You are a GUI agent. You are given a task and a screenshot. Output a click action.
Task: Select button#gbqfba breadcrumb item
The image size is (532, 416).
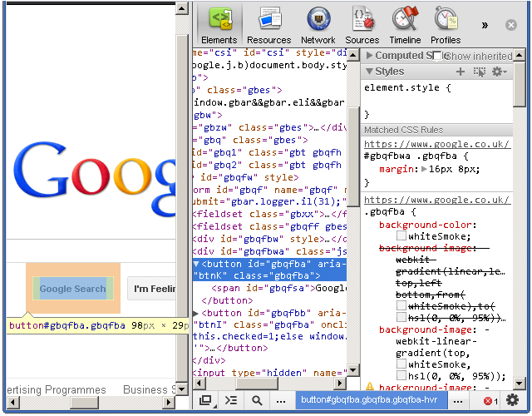coord(372,400)
